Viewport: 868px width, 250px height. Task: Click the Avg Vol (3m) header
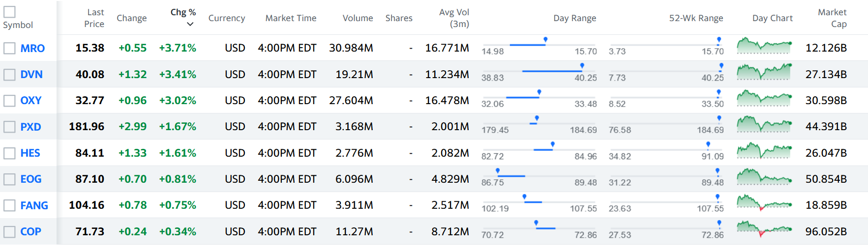click(x=454, y=18)
